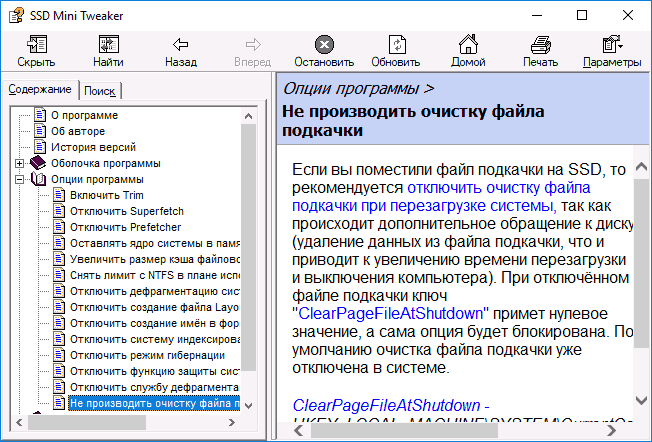
Task: Select Отключить режим гибернации topic
Action: pos(147,355)
